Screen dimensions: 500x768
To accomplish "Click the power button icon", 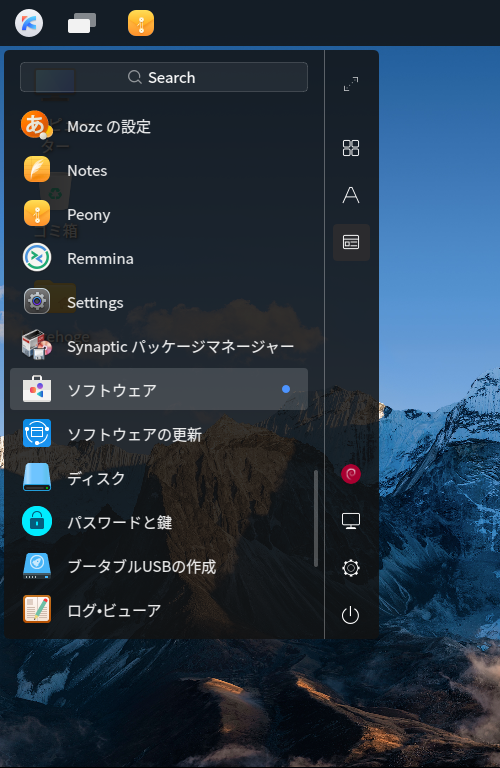I will [351, 615].
